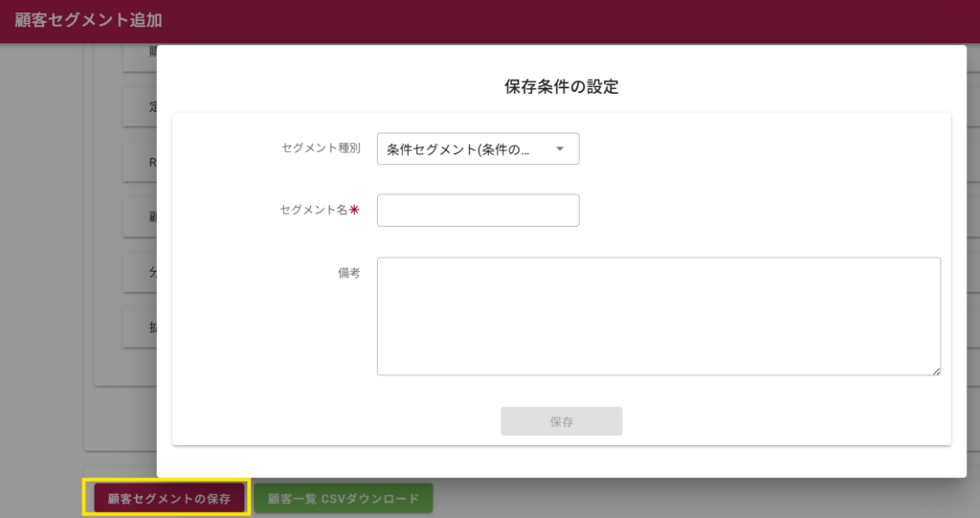Expand the background panel starting with 分
Screen dimensions: 980x518
point(140,272)
